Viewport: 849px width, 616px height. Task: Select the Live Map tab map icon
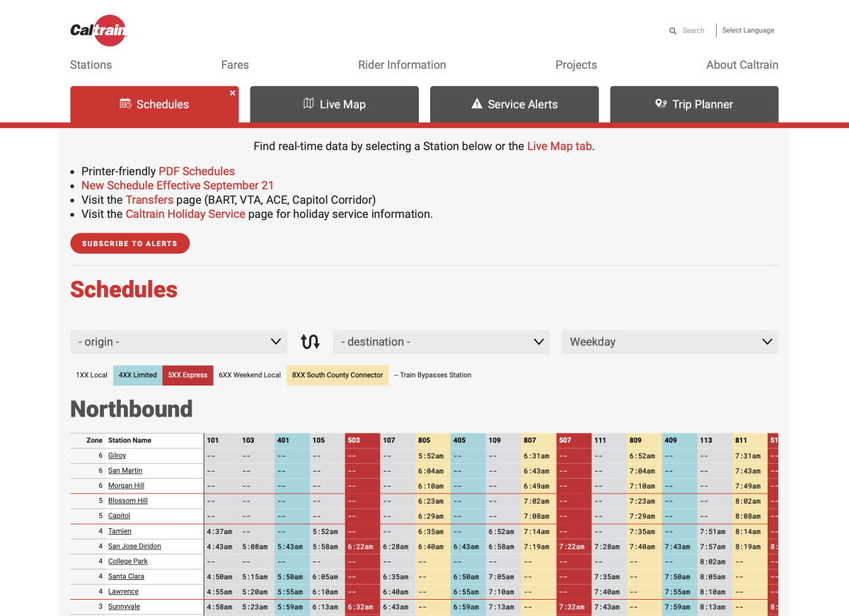tap(308, 103)
